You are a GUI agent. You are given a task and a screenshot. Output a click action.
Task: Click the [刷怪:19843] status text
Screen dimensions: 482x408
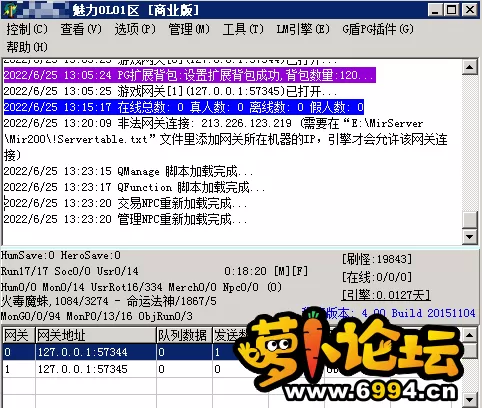tap(377, 259)
